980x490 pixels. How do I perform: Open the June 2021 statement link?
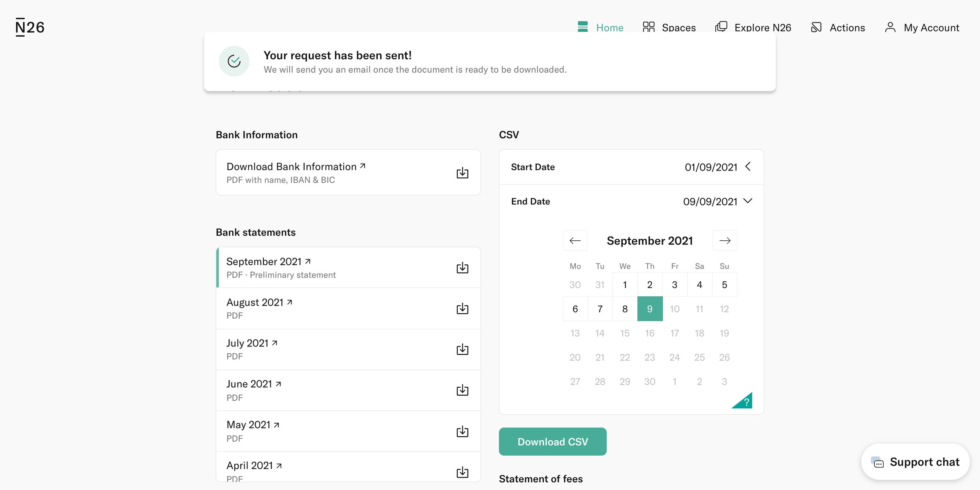pyautogui.click(x=254, y=384)
